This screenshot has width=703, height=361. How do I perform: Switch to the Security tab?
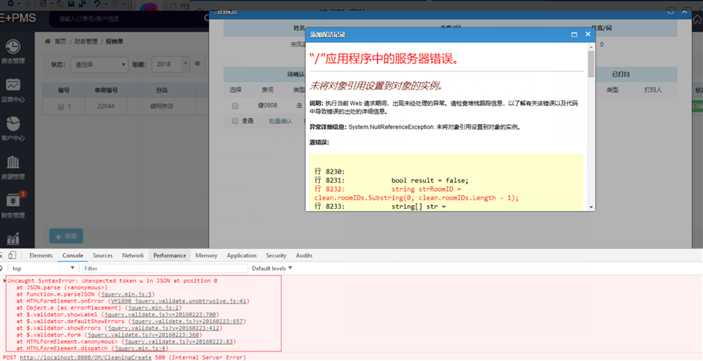pyautogui.click(x=276, y=255)
